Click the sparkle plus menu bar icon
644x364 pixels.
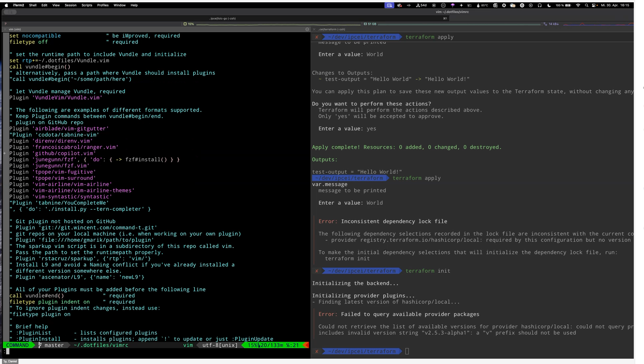[x=461, y=5]
